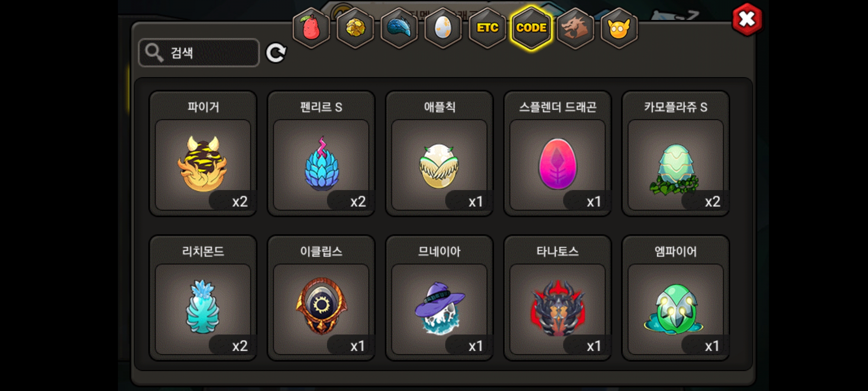This screenshot has height=391, width=868.
Task: Pick the 애플칙 winged white egg
Action: click(439, 154)
